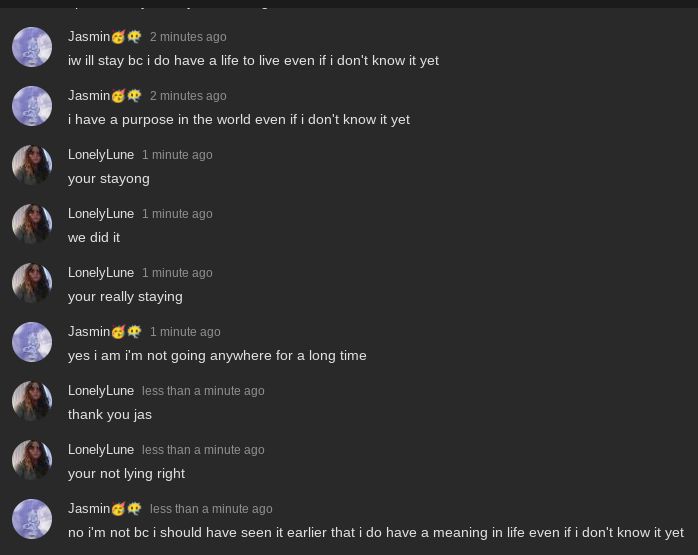This screenshot has height=555, width=698.
Task: Click emoji badges after Jasmin's name in last message
Action: [127, 509]
